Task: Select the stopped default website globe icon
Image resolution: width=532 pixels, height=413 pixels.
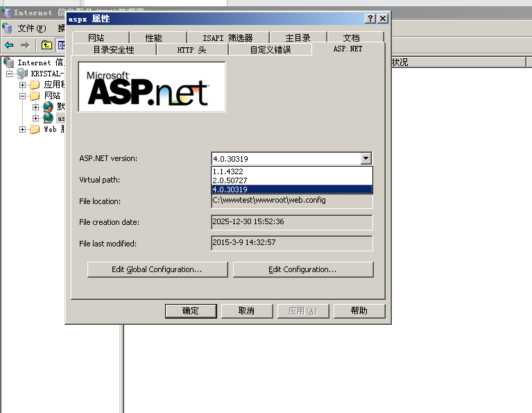Action: pos(48,107)
